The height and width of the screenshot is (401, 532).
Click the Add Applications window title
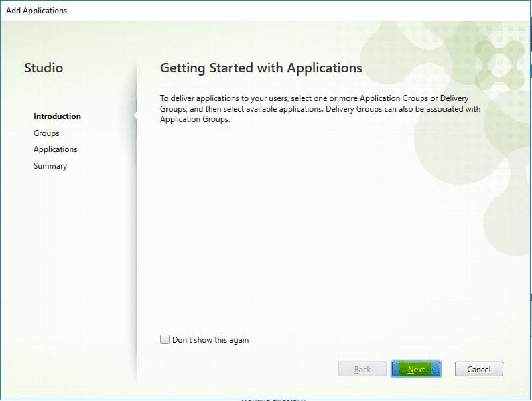point(37,11)
